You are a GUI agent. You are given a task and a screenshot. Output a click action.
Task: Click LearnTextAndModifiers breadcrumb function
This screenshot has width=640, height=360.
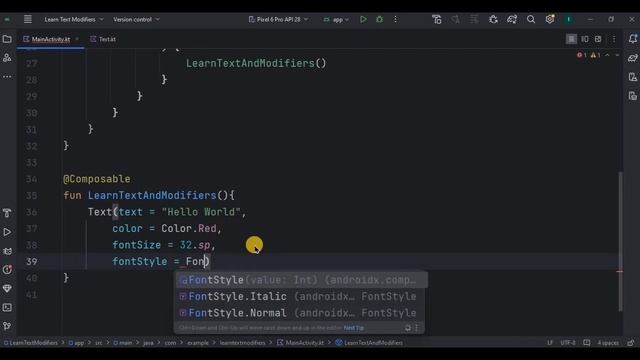click(370, 343)
